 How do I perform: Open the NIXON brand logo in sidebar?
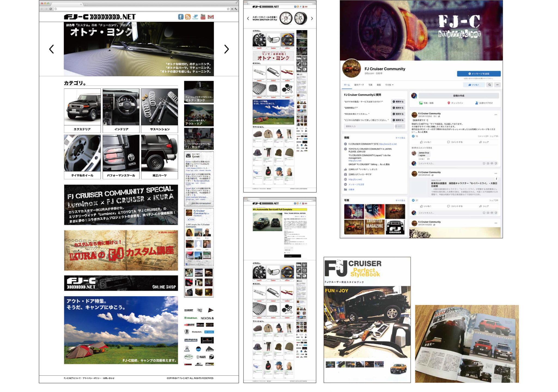[x=207, y=318]
